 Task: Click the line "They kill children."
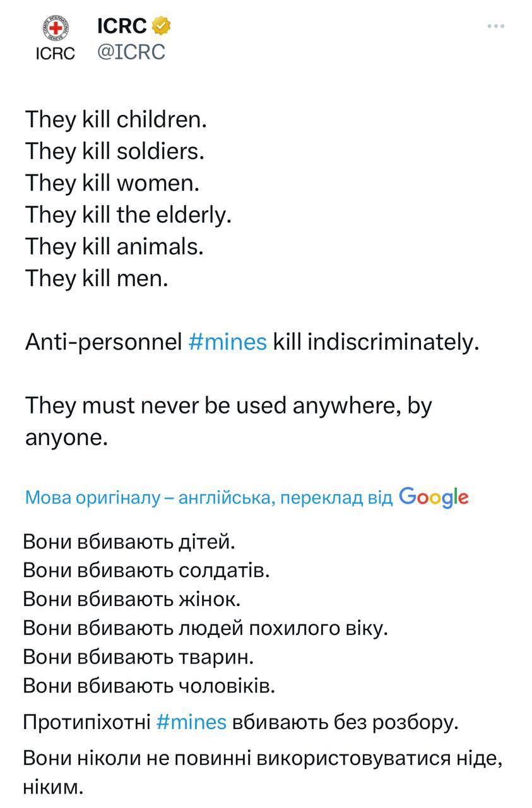pyautogui.click(x=116, y=120)
